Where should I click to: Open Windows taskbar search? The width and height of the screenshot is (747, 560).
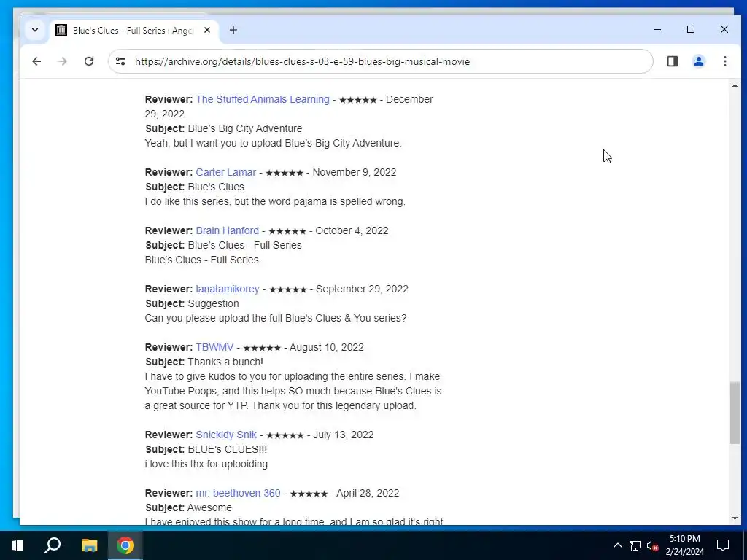[x=53, y=545]
